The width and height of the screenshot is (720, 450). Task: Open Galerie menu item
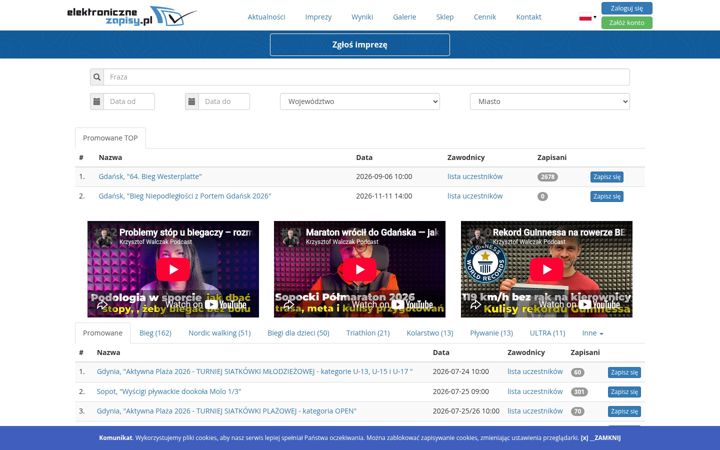click(x=405, y=17)
